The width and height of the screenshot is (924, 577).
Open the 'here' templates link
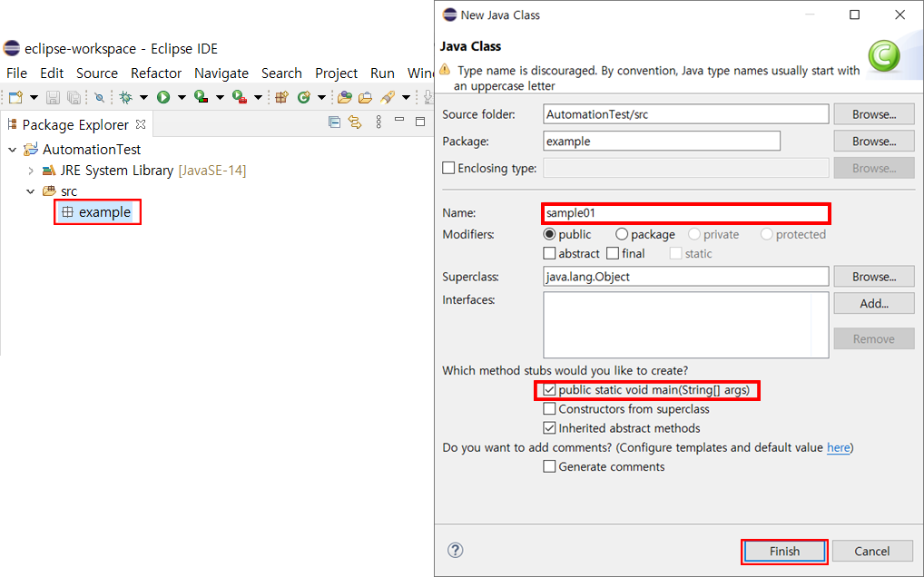(x=838, y=447)
